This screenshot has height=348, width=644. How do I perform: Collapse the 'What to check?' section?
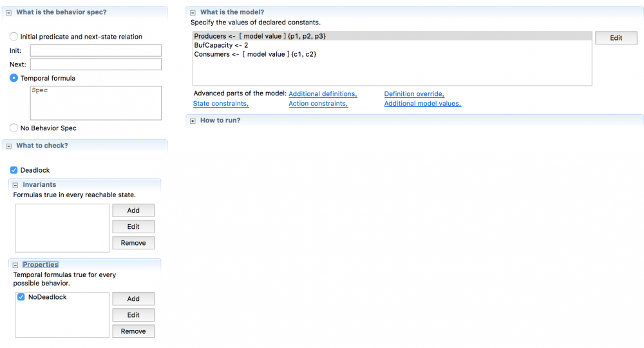tap(8, 146)
